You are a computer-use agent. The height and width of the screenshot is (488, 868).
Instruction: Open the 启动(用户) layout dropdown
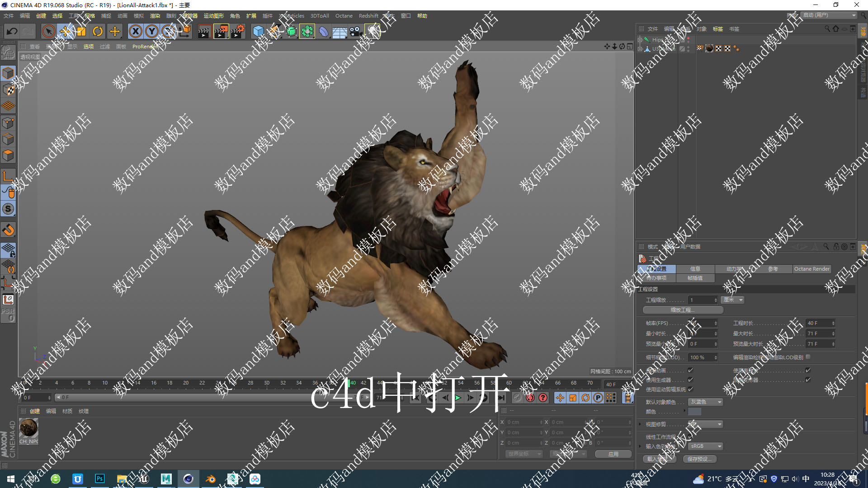pyautogui.click(x=829, y=15)
